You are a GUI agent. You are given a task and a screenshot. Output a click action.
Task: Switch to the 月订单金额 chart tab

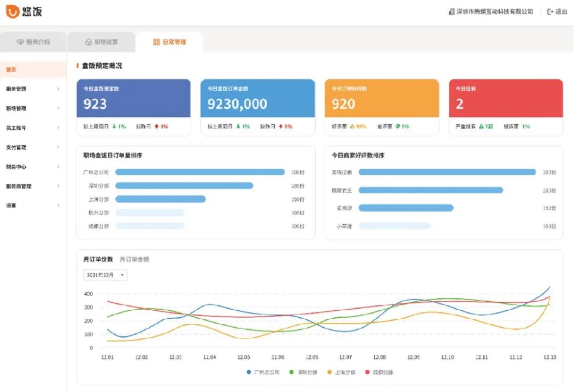coord(134,260)
